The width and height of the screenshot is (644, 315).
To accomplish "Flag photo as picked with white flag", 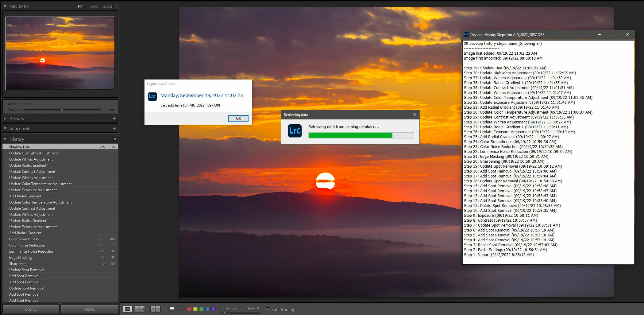I will click(172, 309).
